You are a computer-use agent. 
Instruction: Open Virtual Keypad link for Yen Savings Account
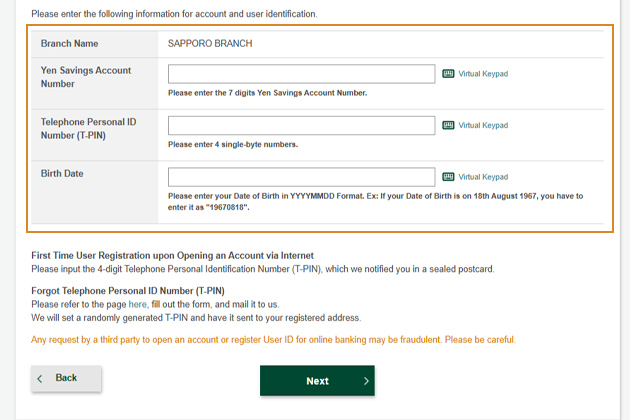pos(483,74)
